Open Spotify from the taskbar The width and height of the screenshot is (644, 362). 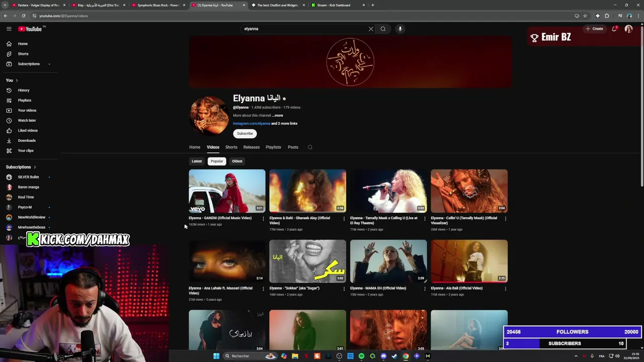(x=361, y=356)
